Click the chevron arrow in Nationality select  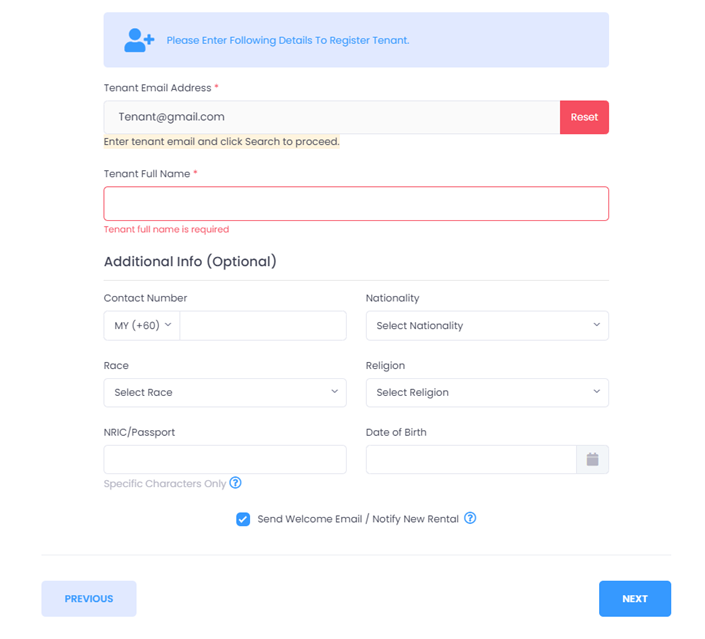(x=596, y=325)
